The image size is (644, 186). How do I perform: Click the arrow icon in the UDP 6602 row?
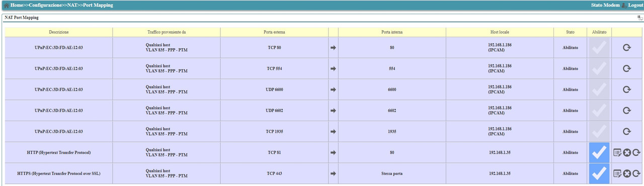(333, 111)
